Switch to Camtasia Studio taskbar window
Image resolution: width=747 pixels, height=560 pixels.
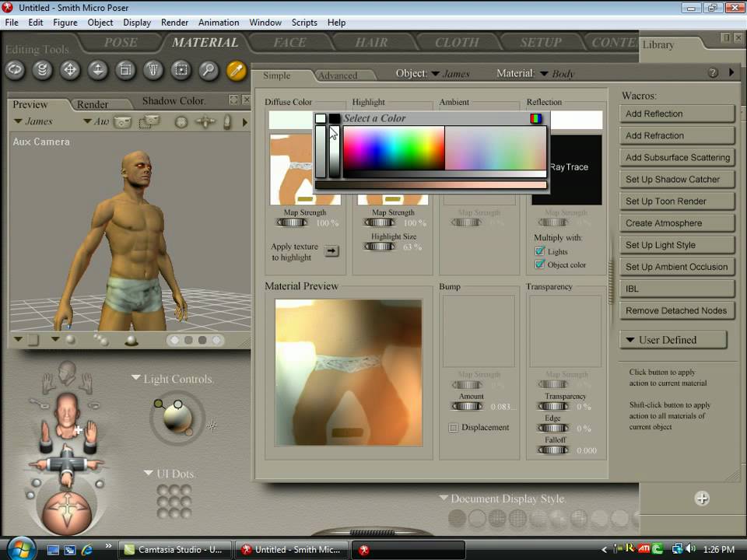[174, 550]
